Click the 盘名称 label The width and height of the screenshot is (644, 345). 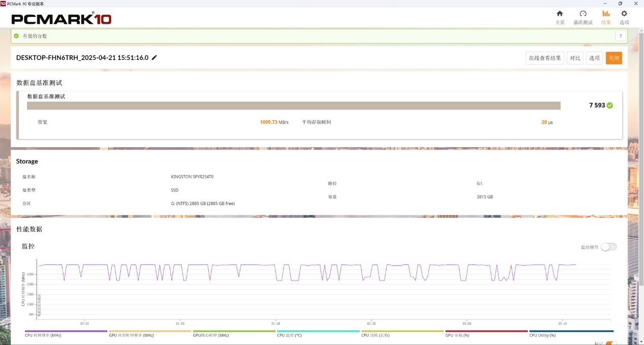tap(29, 177)
